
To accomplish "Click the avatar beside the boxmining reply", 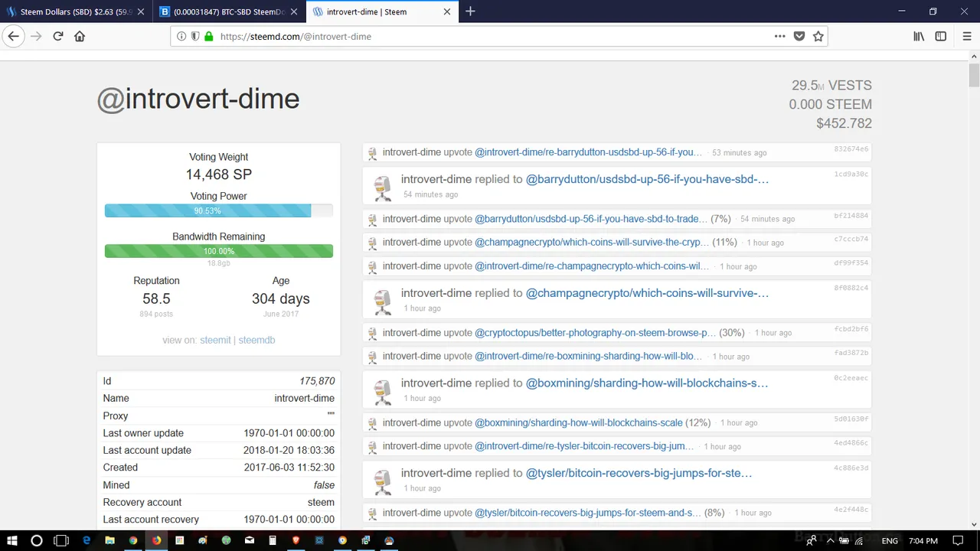I will click(x=382, y=390).
